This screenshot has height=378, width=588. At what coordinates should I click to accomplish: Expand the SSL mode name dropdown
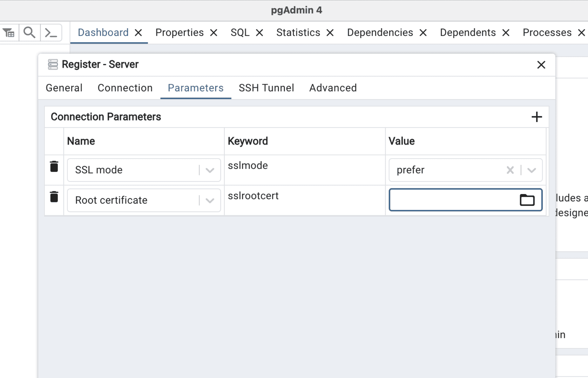pyautogui.click(x=210, y=170)
